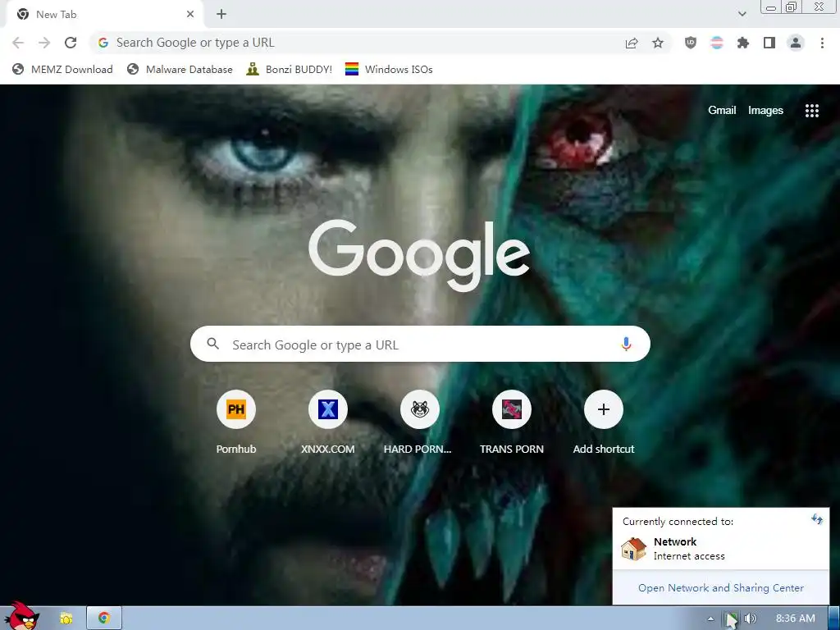Go forward using the forward arrow
Image resolution: width=840 pixels, height=630 pixels.
[x=44, y=43]
